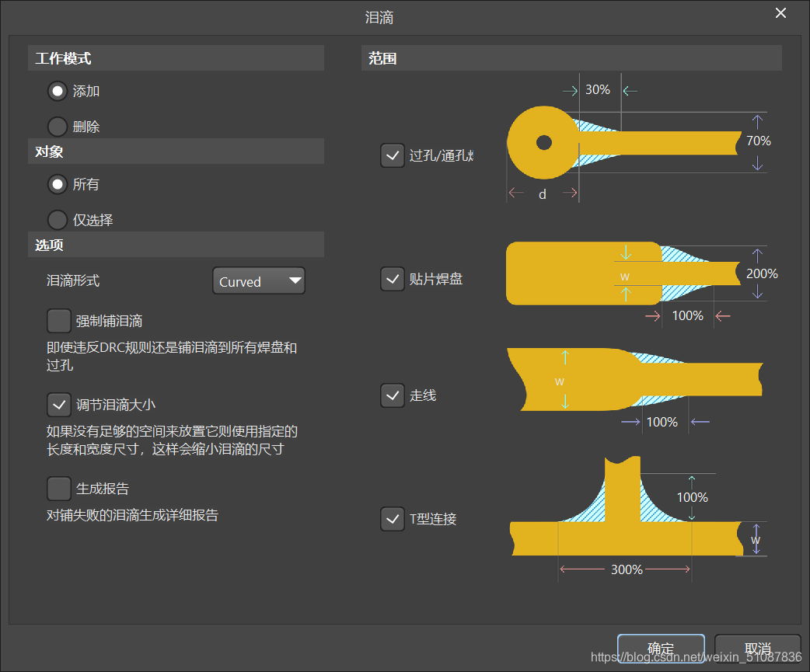
Task: Click the 取消 cancel button
Action: tap(757, 649)
